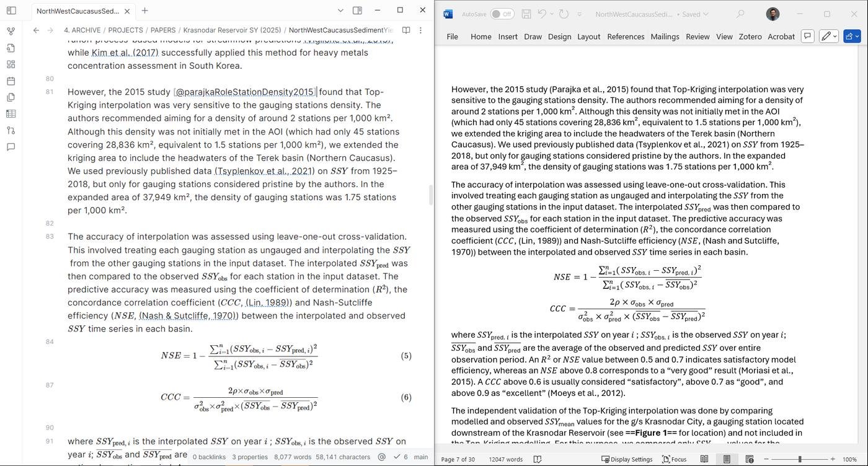The height and width of the screenshot is (466, 868).
Task: Open the Comments pane in Word
Action: point(807,37)
